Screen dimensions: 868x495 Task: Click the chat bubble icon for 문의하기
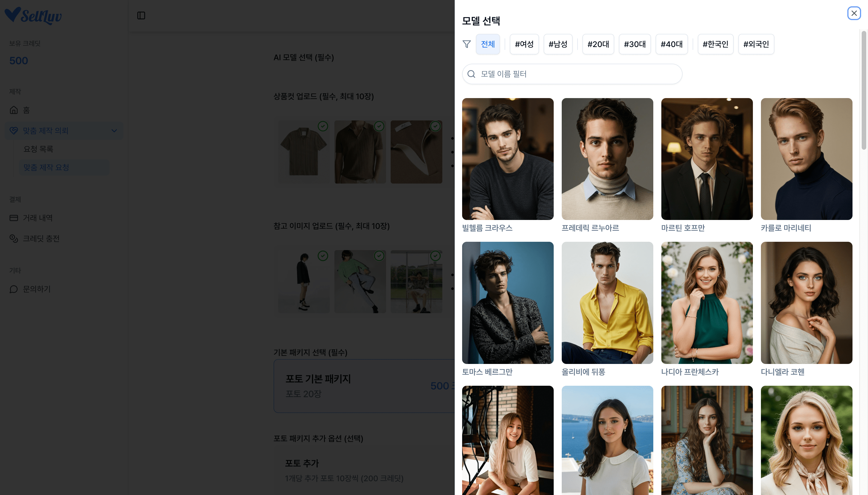(x=13, y=289)
